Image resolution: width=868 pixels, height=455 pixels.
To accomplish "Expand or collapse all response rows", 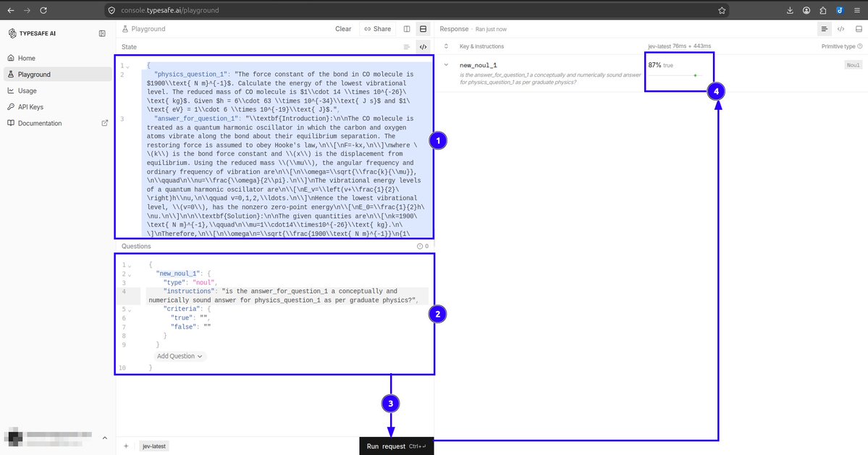I will [446, 46].
